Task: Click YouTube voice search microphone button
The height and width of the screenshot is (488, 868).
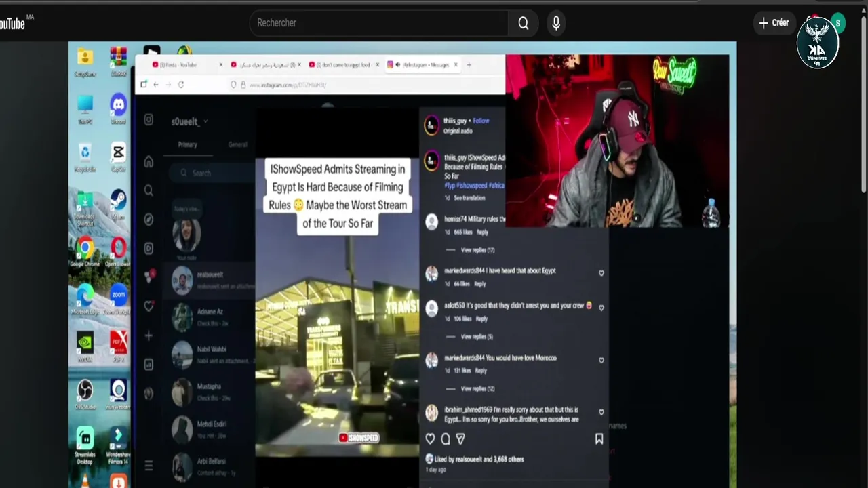Action: coord(556,23)
